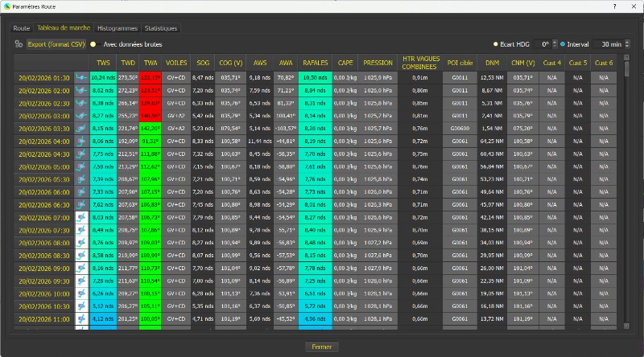This screenshot has height=357, width=644.
Task: Click the help question mark in title bar
Action: [x=614, y=6]
